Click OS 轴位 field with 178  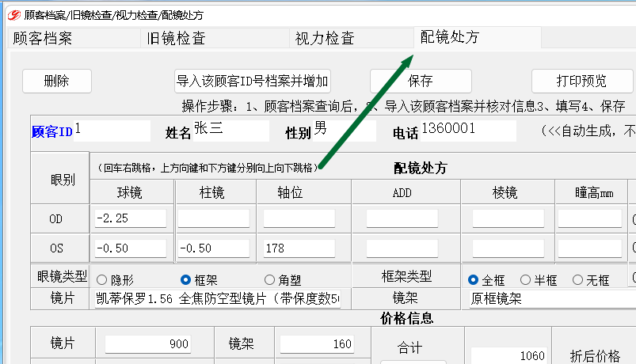(299, 248)
